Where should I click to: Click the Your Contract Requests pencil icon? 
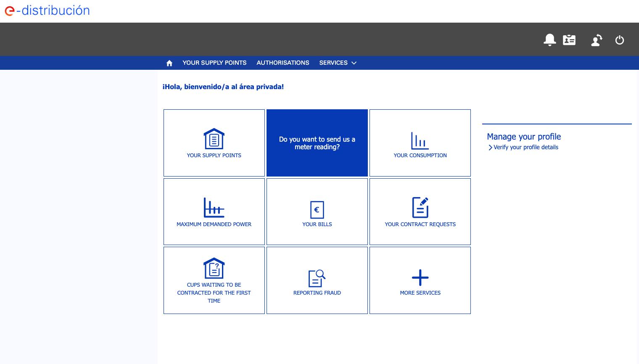420,207
